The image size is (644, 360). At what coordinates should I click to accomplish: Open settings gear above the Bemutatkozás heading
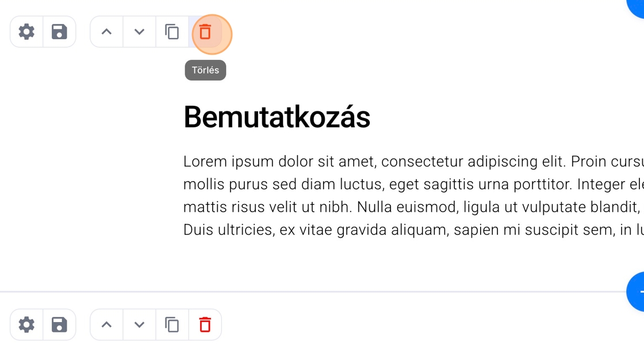[x=26, y=32]
